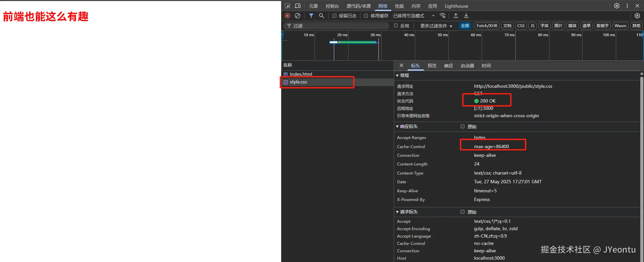
Task: Import HAR file with upload arrow icon
Action: (x=456, y=16)
